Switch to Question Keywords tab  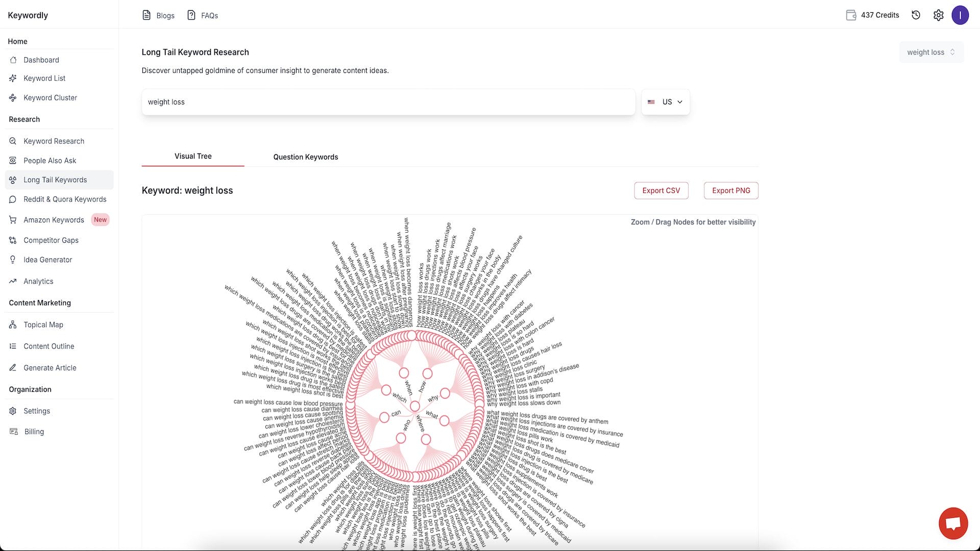click(x=305, y=157)
